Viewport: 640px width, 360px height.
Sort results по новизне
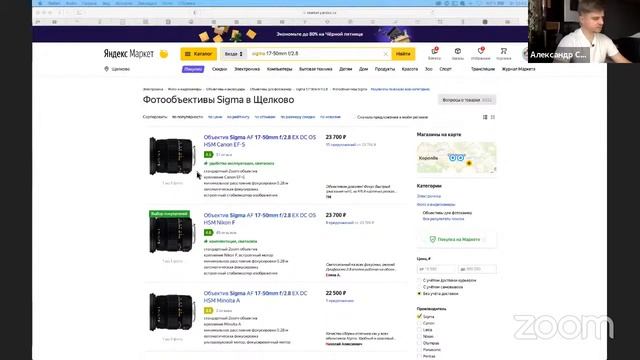point(330,117)
